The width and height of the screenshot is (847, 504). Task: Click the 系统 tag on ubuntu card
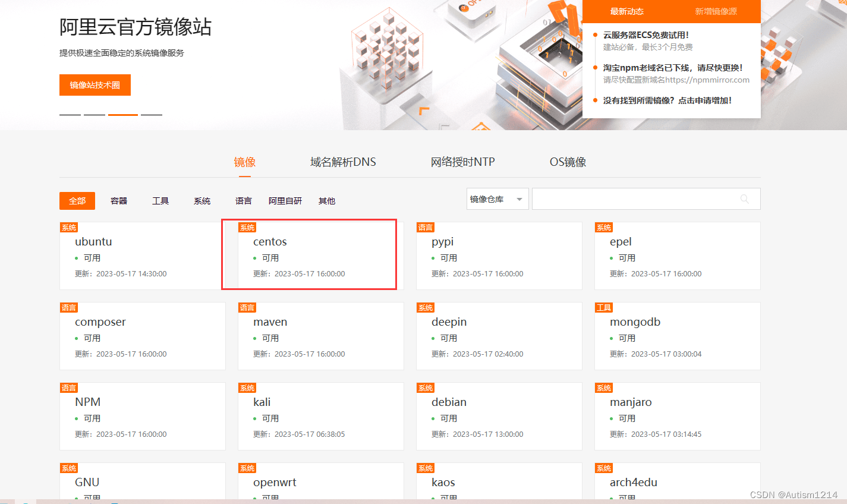point(69,228)
